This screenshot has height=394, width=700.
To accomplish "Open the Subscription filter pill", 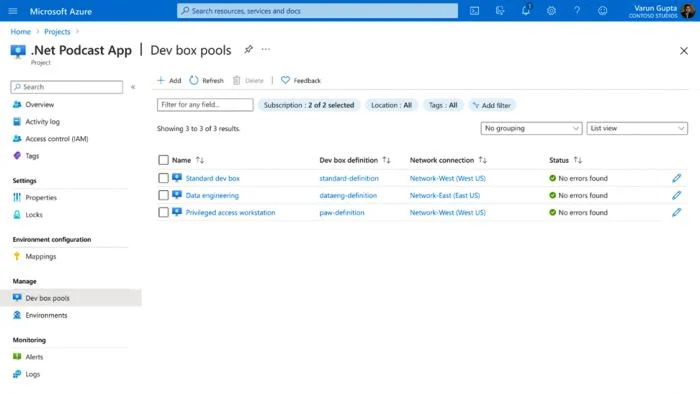I will pyautogui.click(x=309, y=105).
